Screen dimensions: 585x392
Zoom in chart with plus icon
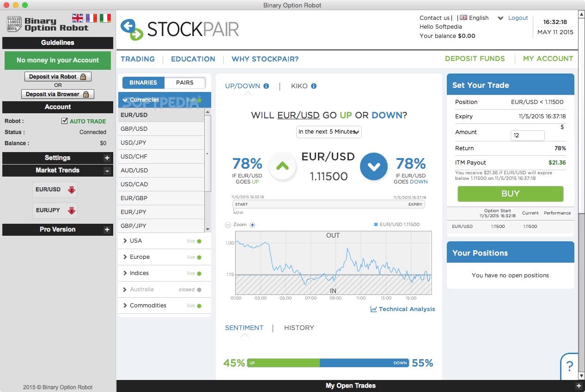252,225
